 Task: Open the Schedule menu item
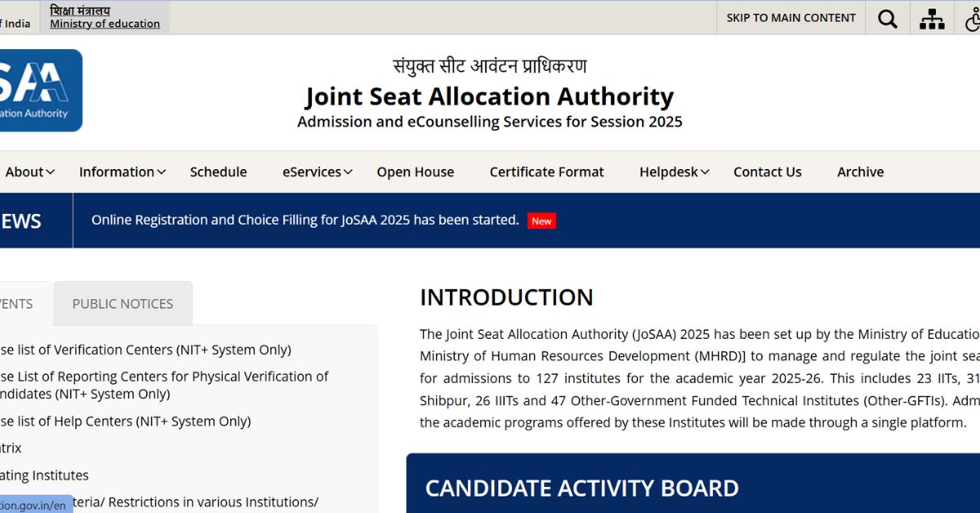218,172
